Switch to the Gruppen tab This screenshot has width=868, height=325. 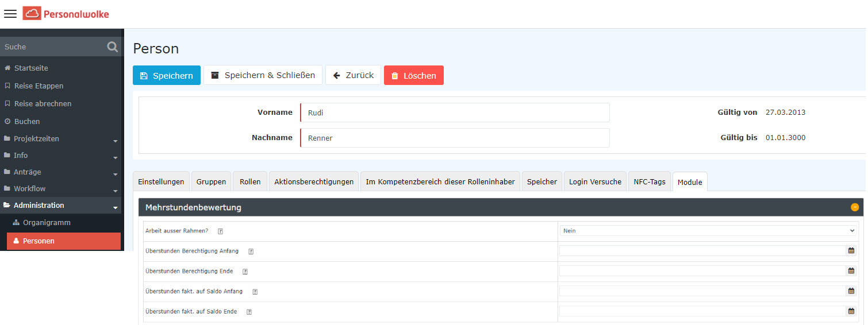(211, 182)
